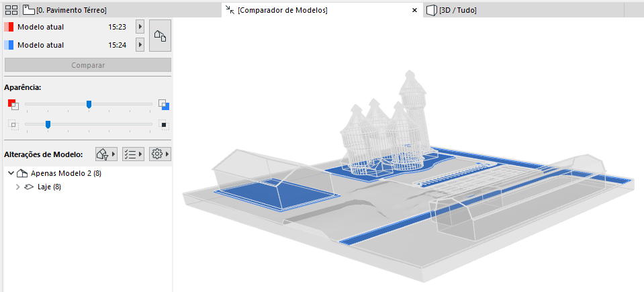Select the Laje (8) row
Screen dimensions: 644x292
88,187
